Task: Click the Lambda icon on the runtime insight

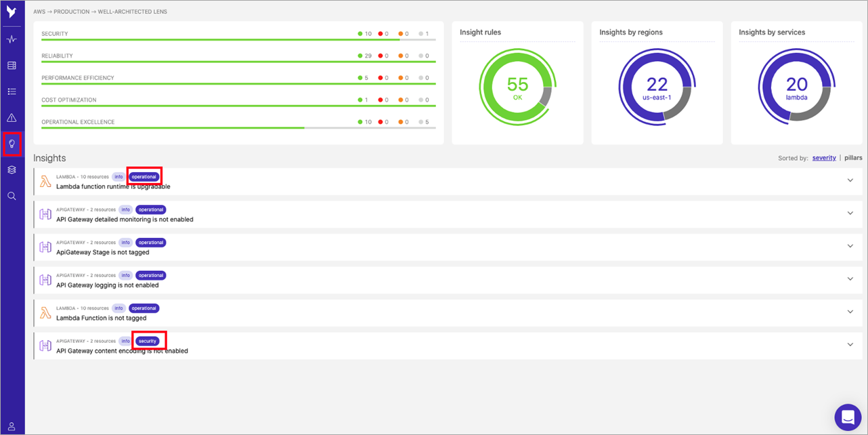Action: (x=45, y=180)
